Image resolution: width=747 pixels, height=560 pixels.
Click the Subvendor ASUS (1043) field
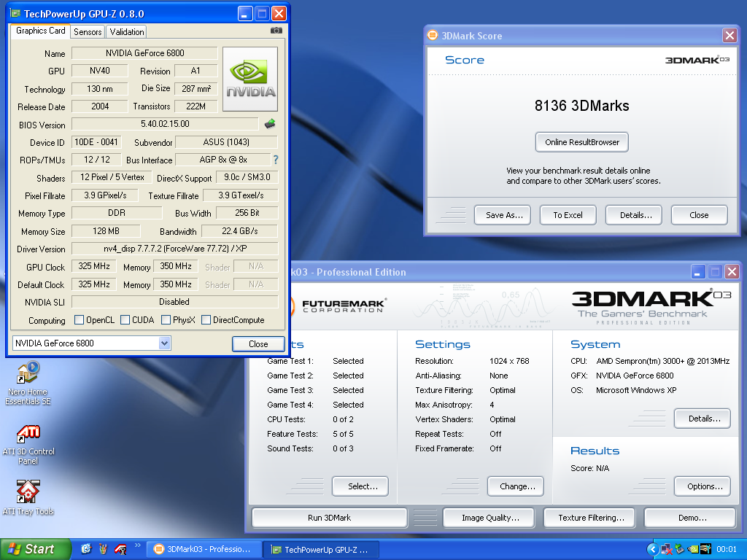click(x=226, y=142)
